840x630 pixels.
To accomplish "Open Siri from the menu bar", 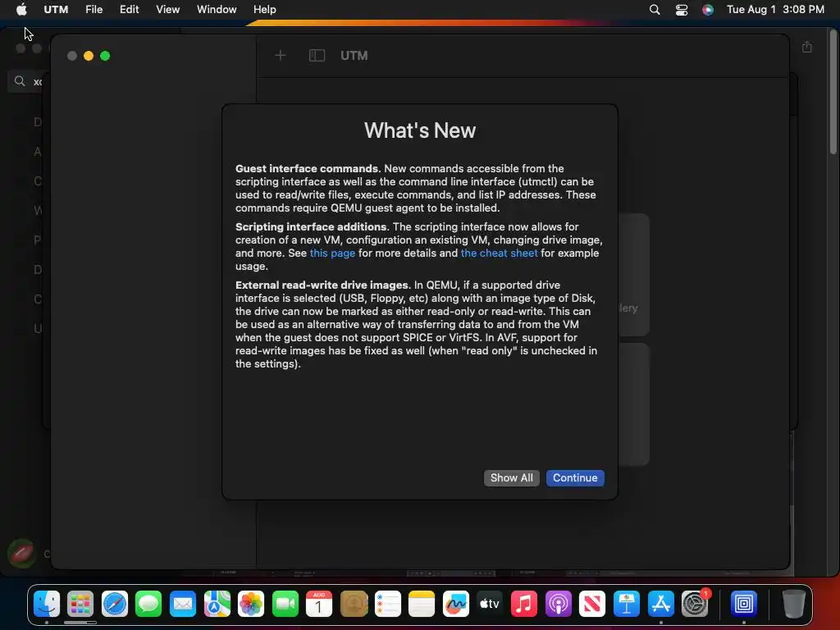I will pyautogui.click(x=708, y=9).
